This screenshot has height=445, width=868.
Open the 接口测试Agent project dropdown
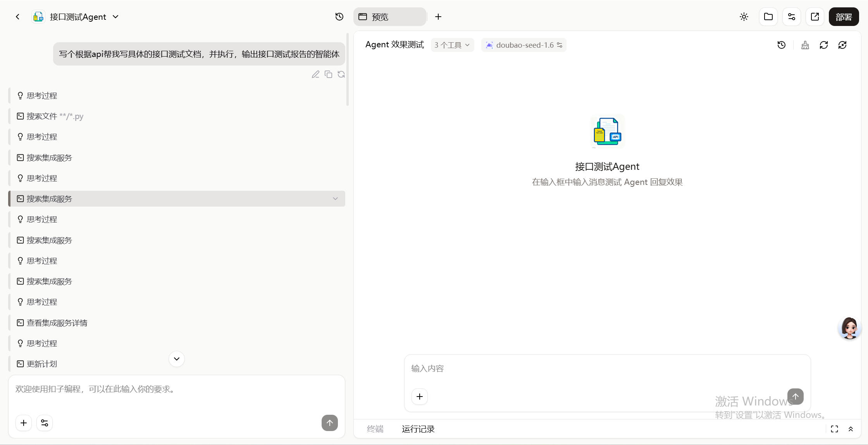click(x=115, y=17)
